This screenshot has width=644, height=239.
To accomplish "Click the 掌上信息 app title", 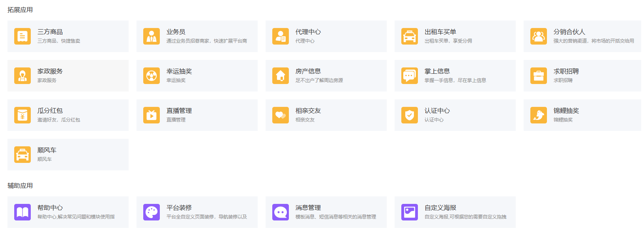I will 437,71.
